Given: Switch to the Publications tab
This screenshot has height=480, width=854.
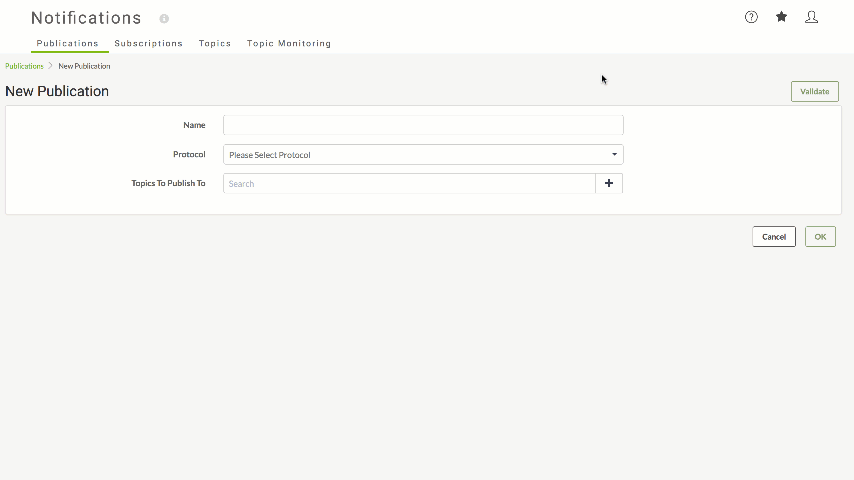Looking at the screenshot, I should [68, 43].
